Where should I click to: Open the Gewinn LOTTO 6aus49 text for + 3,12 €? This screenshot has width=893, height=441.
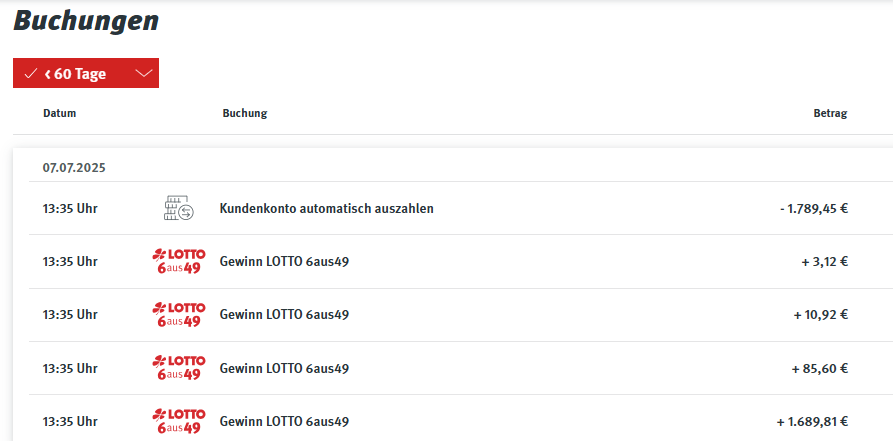tap(284, 262)
